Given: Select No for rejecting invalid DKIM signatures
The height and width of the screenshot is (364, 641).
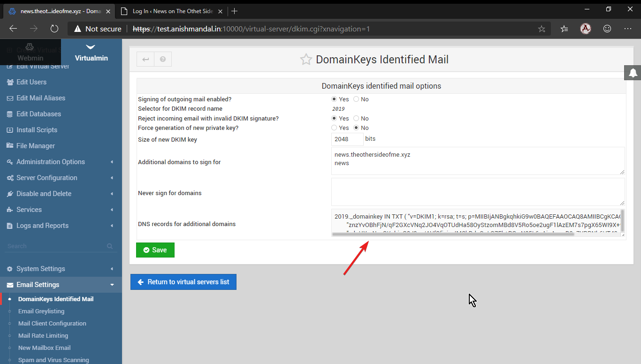Looking at the screenshot, I should [356, 119].
